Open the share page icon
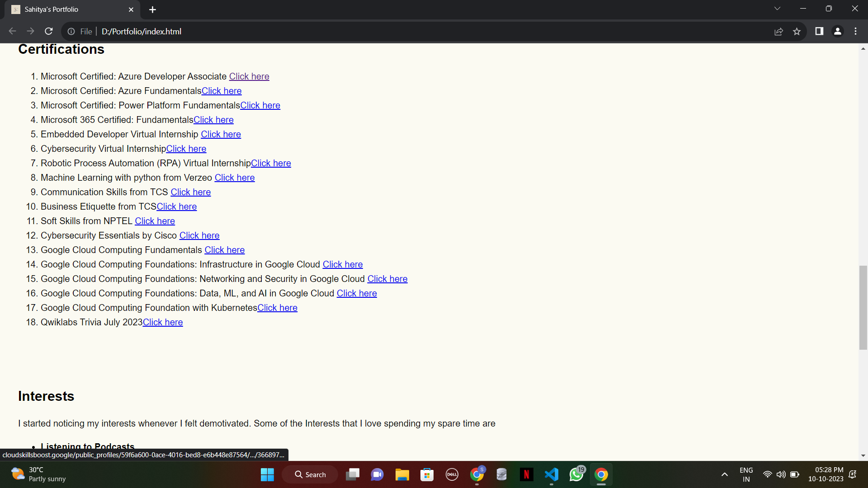The height and width of the screenshot is (488, 868). (778, 31)
